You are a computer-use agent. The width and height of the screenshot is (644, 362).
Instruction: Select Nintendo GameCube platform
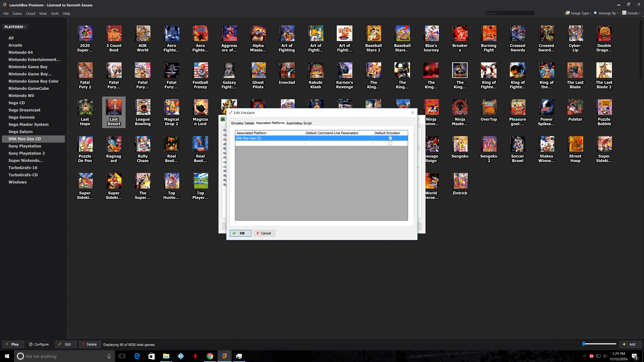pos(29,88)
